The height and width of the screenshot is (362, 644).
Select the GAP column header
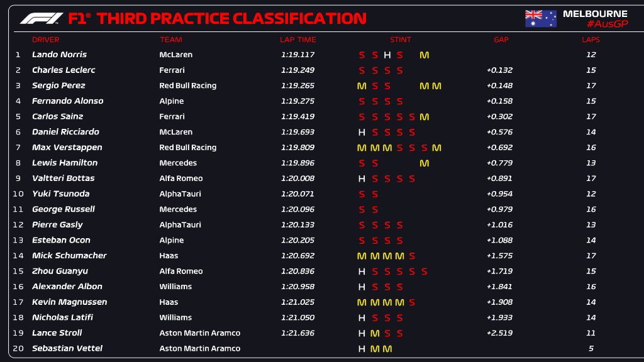[501, 40]
